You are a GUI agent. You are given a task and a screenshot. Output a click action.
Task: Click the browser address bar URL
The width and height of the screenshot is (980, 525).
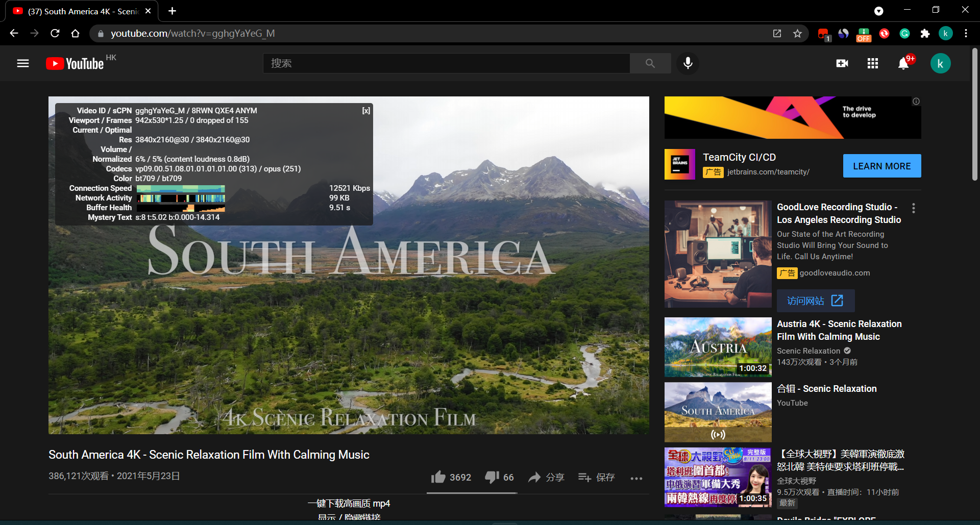pyautogui.click(x=193, y=33)
